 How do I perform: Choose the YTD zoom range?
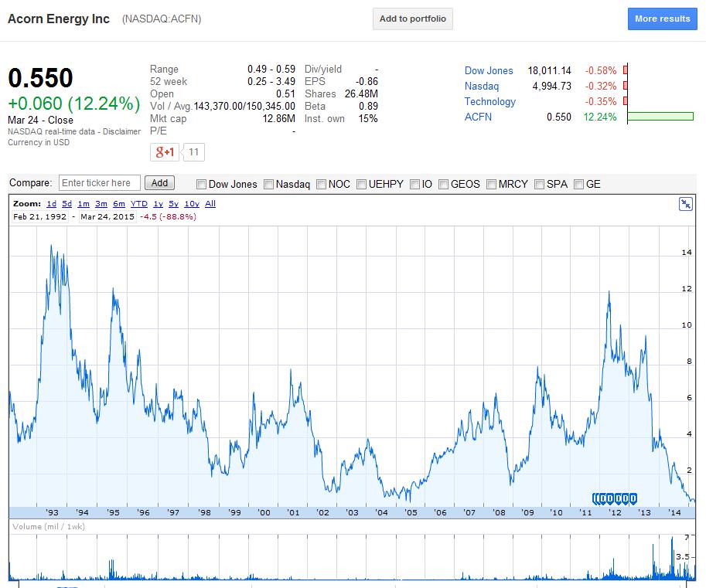tap(139, 204)
